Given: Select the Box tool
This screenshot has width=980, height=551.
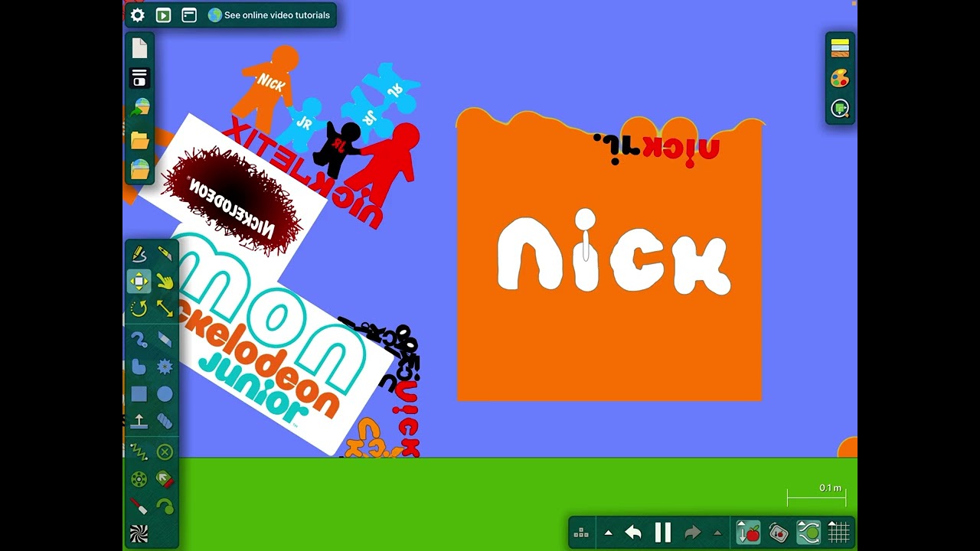Looking at the screenshot, I should click(139, 394).
